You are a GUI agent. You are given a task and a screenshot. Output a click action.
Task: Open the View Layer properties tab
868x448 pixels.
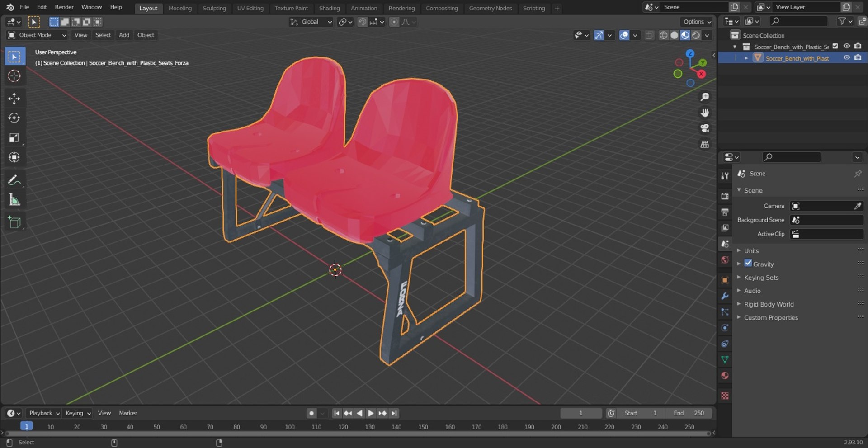(x=725, y=228)
